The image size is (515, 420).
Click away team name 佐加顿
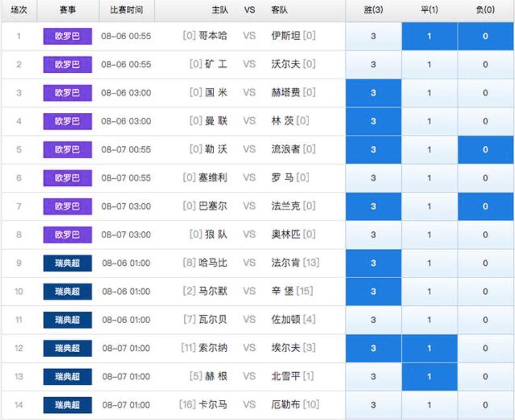tap(286, 319)
